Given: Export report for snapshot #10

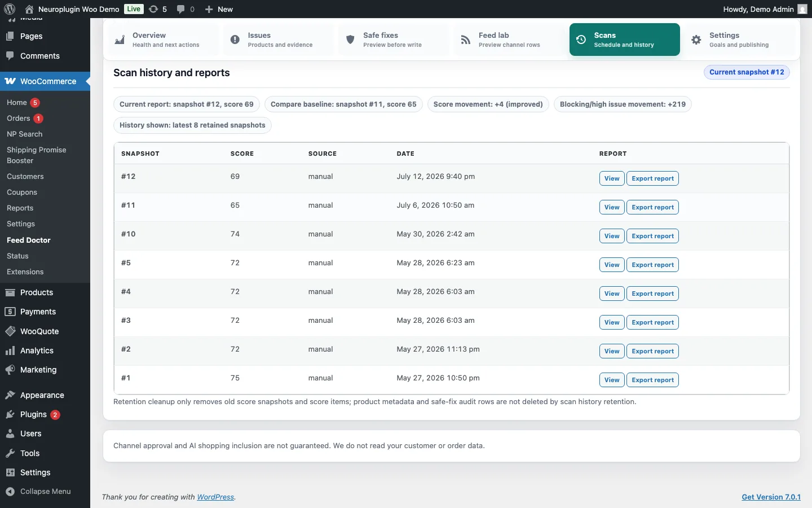Looking at the screenshot, I should pyautogui.click(x=652, y=236).
